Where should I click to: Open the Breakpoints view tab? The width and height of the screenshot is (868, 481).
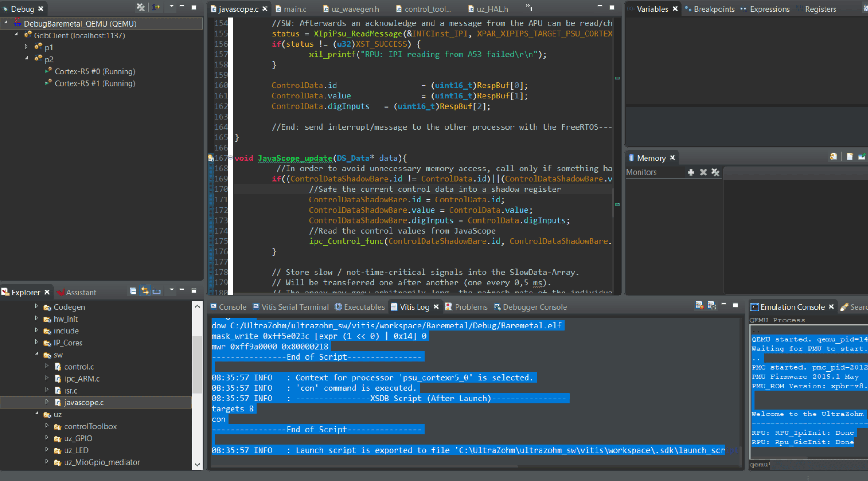point(710,9)
